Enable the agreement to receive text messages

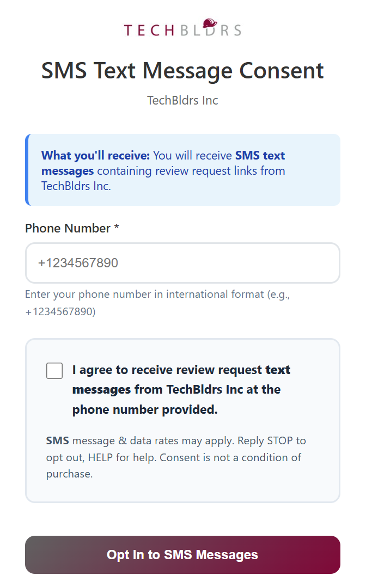(54, 370)
